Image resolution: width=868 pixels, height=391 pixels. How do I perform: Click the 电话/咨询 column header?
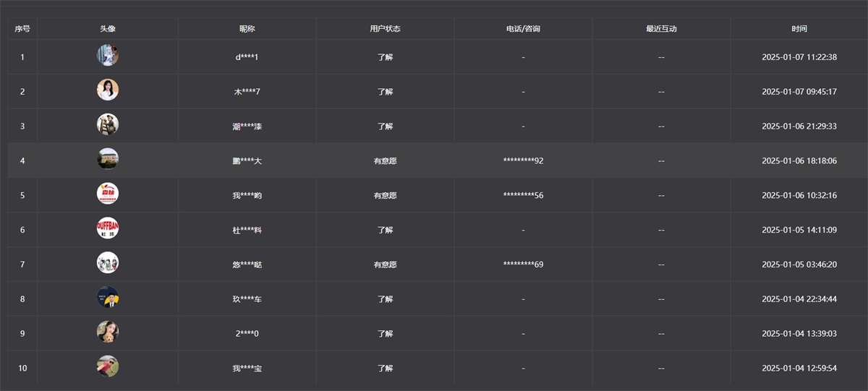coord(523,29)
